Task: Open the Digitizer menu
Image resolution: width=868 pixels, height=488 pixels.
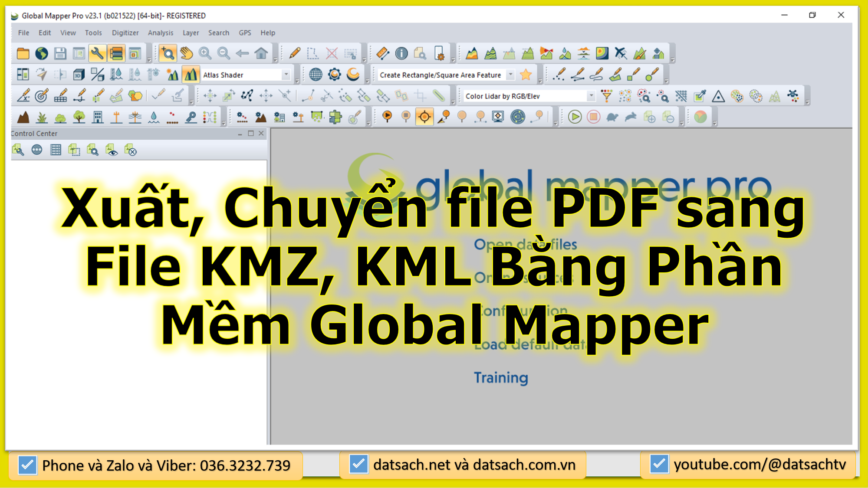Action: [x=125, y=33]
